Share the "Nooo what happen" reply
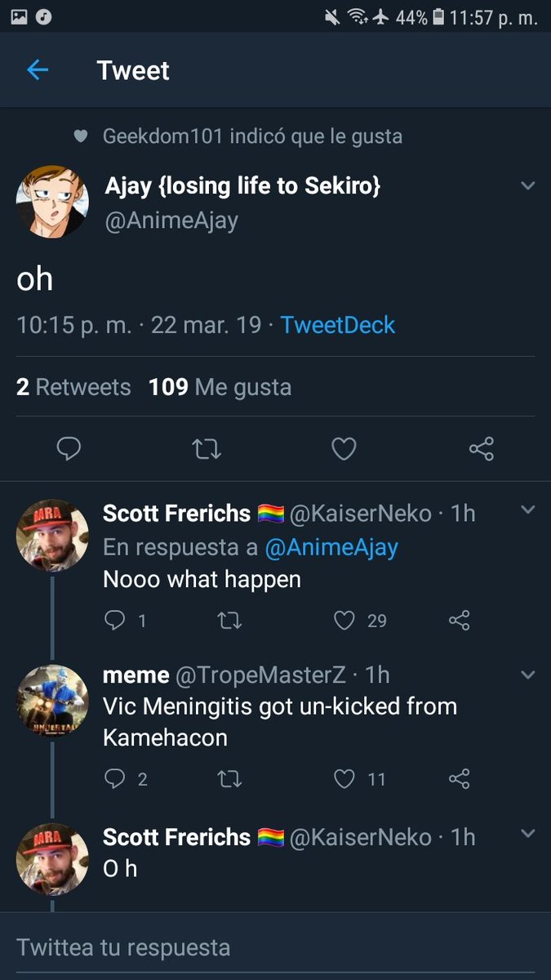The width and height of the screenshot is (551, 980). [x=460, y=621]
